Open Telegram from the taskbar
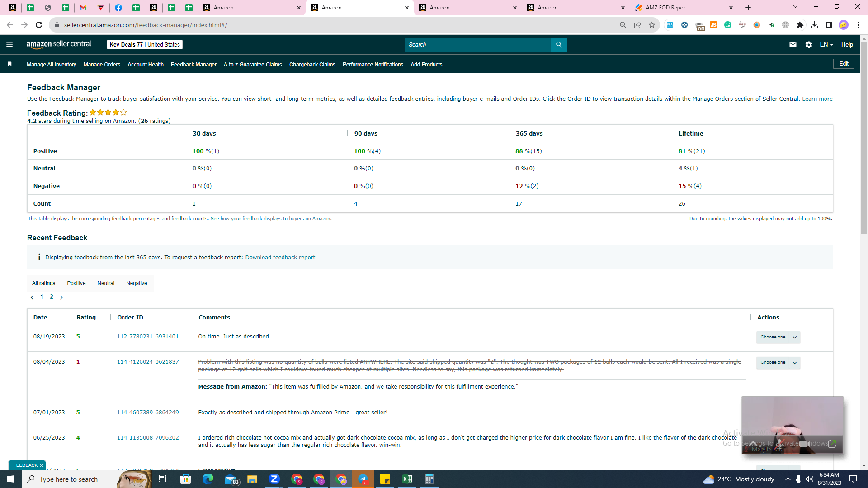 tap(363, 479)
